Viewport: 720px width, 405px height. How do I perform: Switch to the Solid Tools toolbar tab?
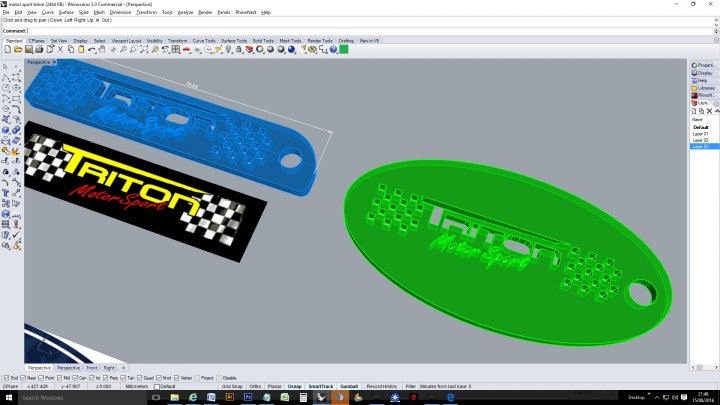263,41
